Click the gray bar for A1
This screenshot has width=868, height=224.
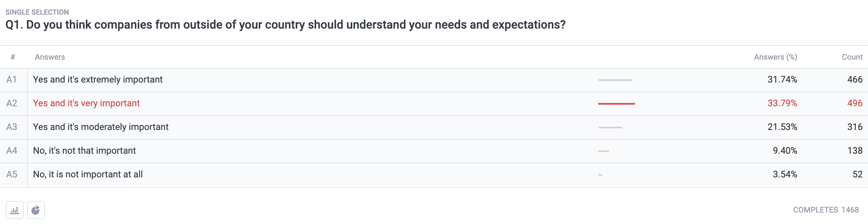(x=615, y=80)
